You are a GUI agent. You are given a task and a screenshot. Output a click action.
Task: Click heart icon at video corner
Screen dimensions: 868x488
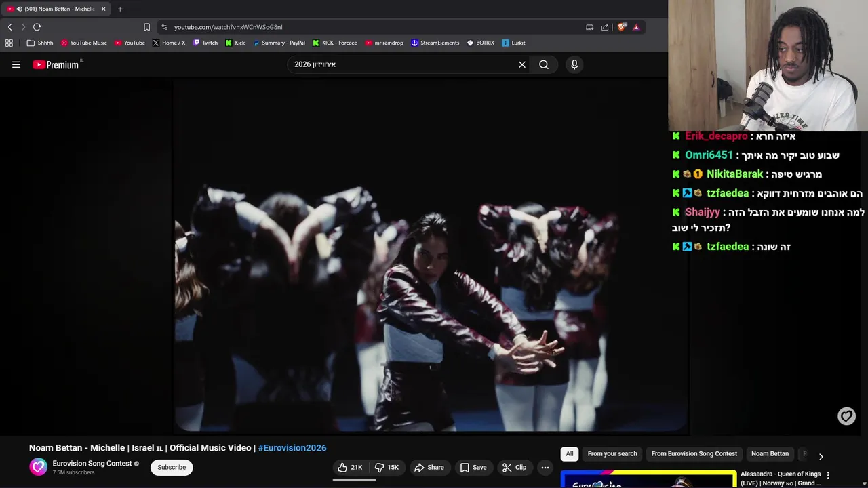click(x=846, y=416)
